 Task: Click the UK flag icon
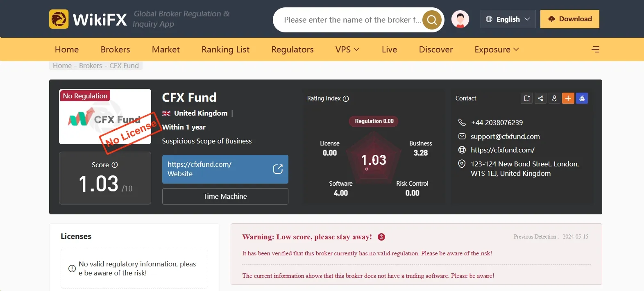pos(166,114)
